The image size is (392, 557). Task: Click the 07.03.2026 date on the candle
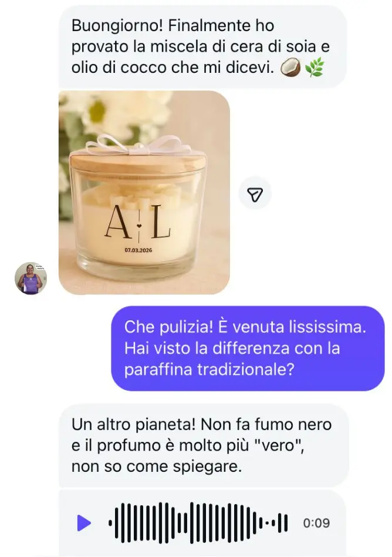point(138,250)
